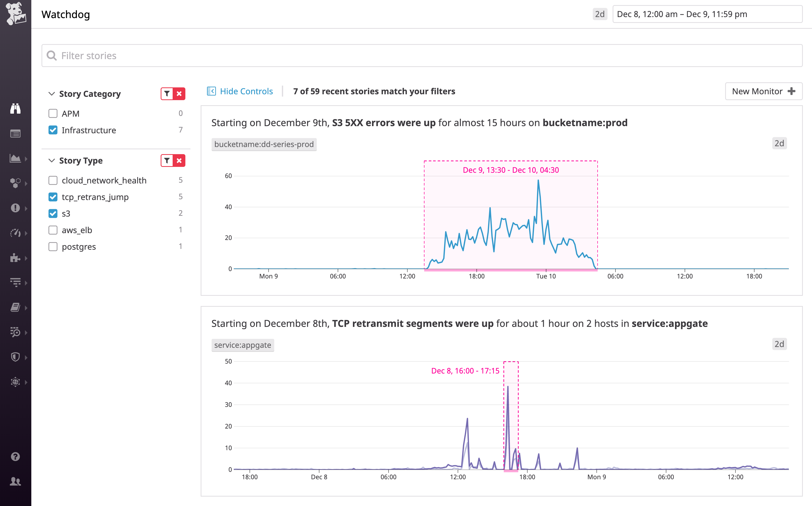Click the Watchdog page title
Image resolution: width=812 pixels, height=506 pixels.
tap(65, 14)
